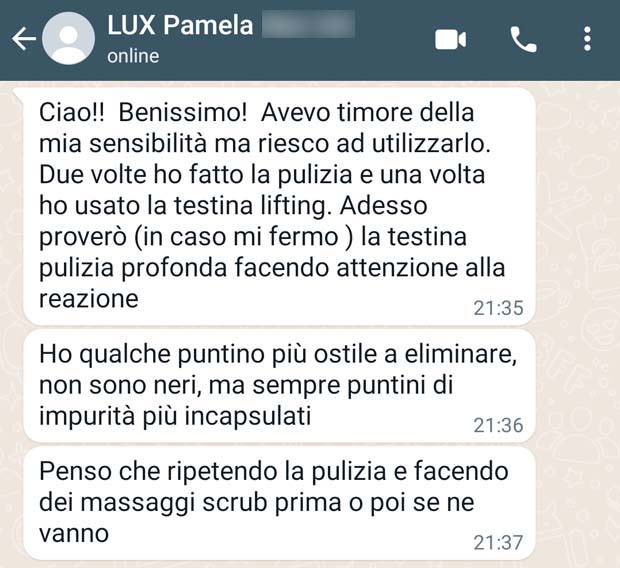620x568 pixels.
Task: Select the message about massaggi scrub
Action: click(x=279, y=503)
